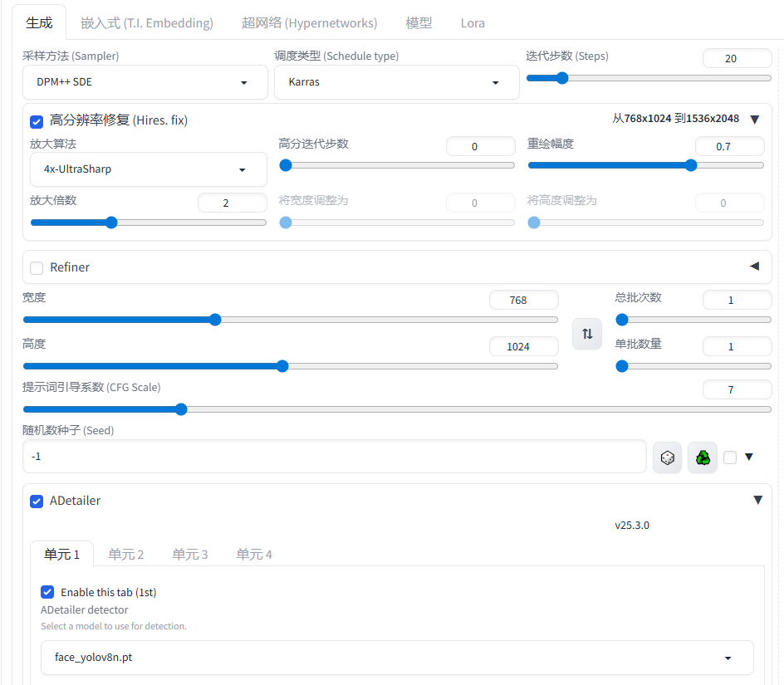Open the Schedule type dropdown showing Karras

395,82
